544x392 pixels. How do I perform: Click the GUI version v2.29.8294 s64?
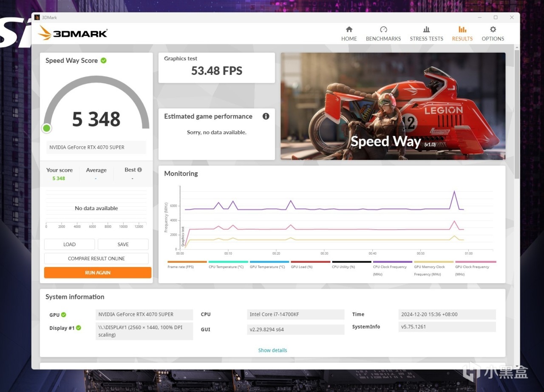tap(296, 330)
